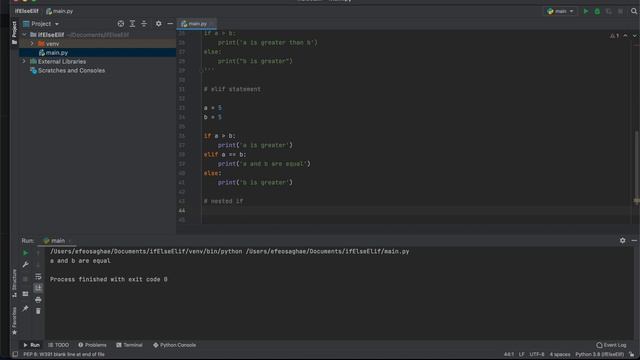
Task: Click Collapse All icon in Project panel
Action: tap(144, 24)
